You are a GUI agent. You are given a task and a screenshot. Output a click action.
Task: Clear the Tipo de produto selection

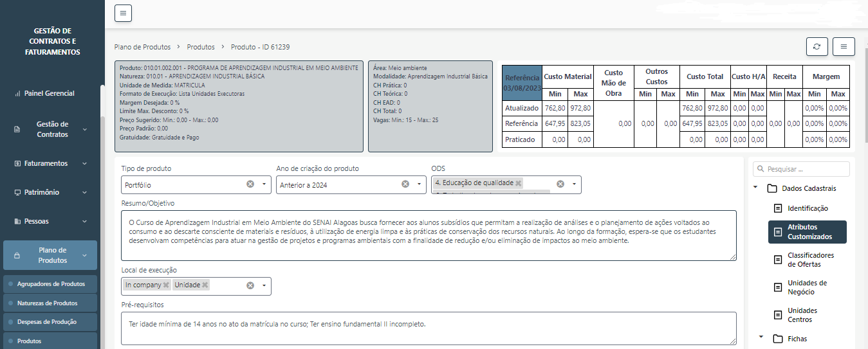pyautogui.click(x=250, y=184)
